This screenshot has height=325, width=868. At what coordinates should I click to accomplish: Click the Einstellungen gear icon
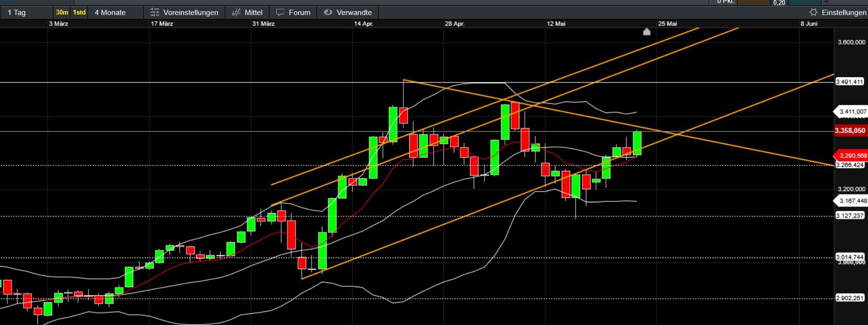pos(814,13)
